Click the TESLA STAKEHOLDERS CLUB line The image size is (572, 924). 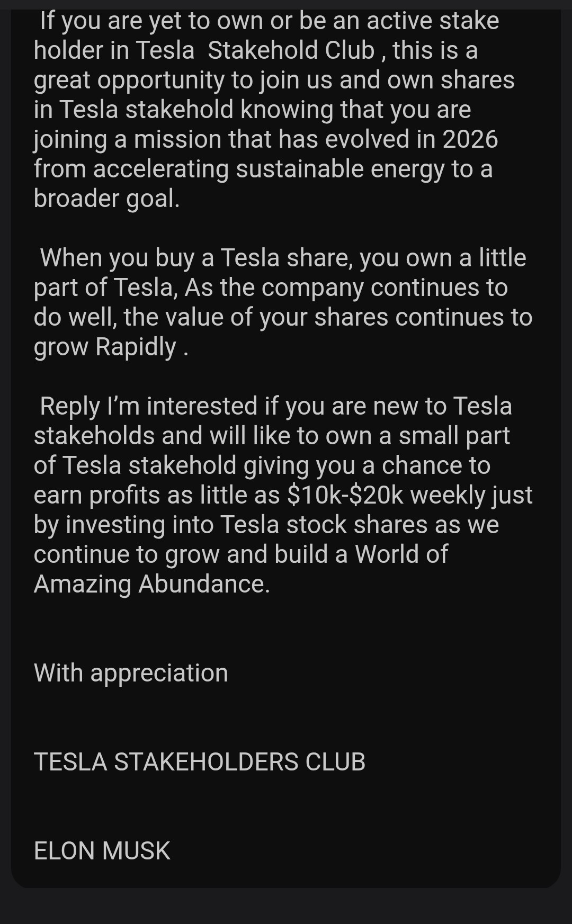199,762
